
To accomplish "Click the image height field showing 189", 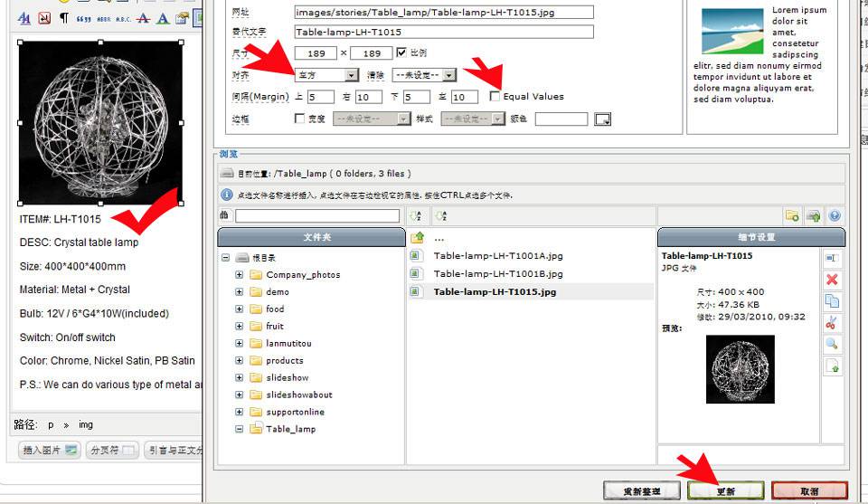I will [372, 53].
